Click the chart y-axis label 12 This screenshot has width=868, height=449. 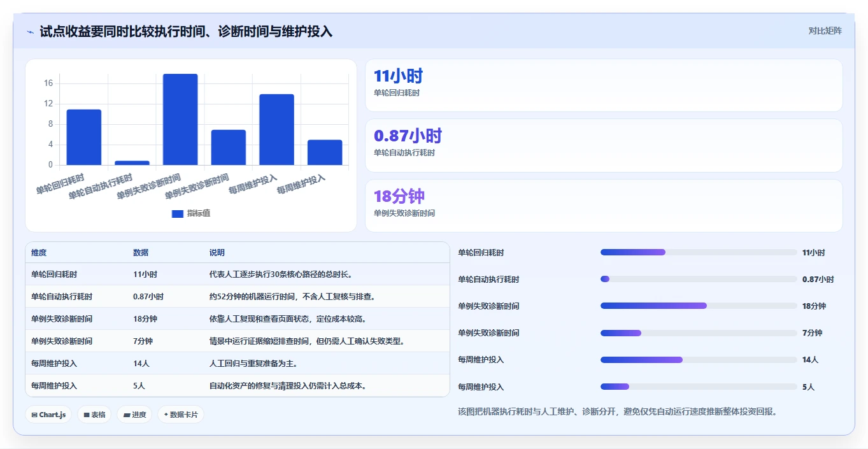tap(48, 104)
